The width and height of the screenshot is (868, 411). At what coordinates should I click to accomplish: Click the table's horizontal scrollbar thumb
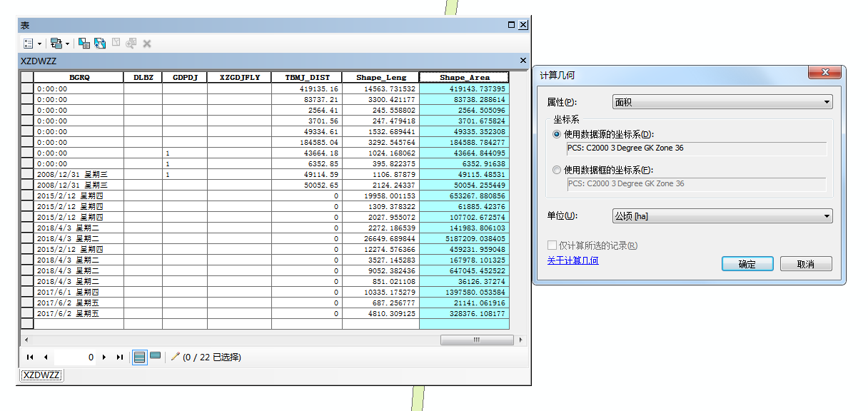[x=476, y=340]
